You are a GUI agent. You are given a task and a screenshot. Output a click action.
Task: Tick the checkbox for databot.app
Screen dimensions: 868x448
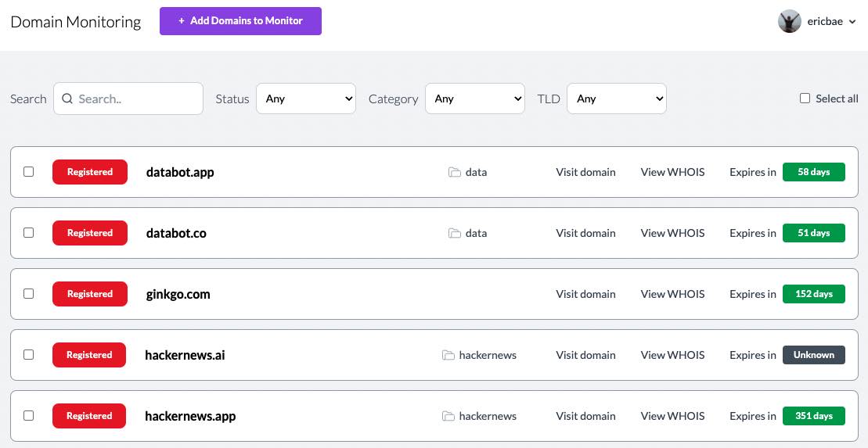29,171
